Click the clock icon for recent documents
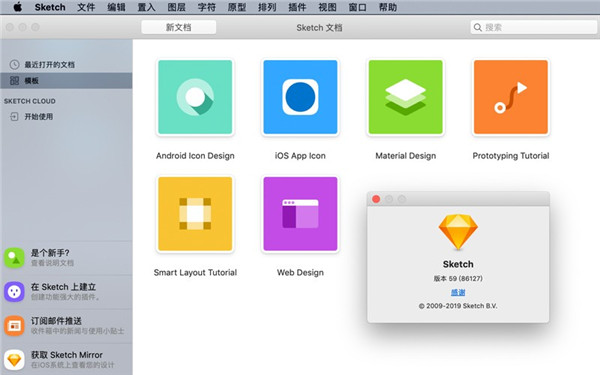The height and width of the screenshot is (375, 600). [14, 64]
